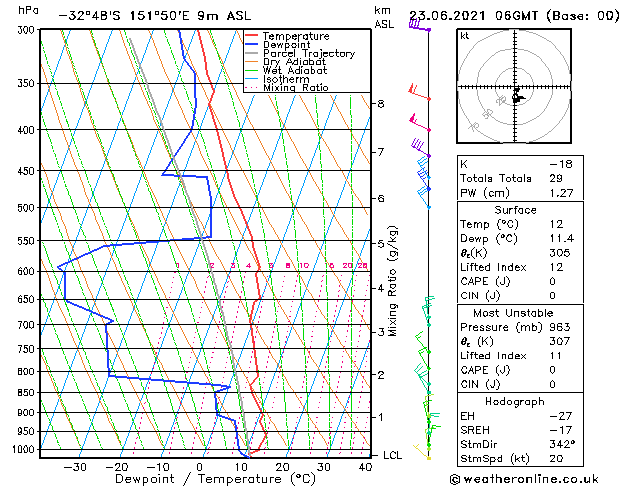Select the blue Dewpoint legend line sample
Screen dimensions: 629x486
coord(252,44)
